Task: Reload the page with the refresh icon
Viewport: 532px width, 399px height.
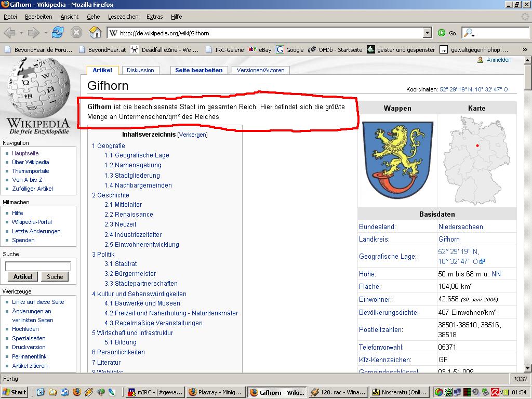Action: point(58,33)
